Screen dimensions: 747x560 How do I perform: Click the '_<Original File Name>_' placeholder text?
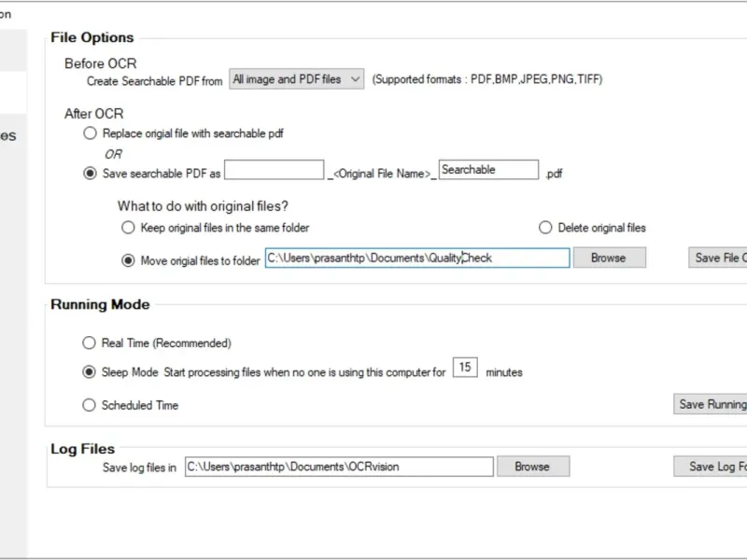click(382, 174)
